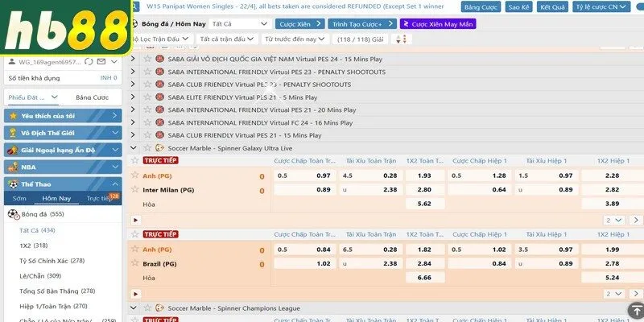
Task: Expand the account chevron next to the mail icon
Action: click(114, 62)
